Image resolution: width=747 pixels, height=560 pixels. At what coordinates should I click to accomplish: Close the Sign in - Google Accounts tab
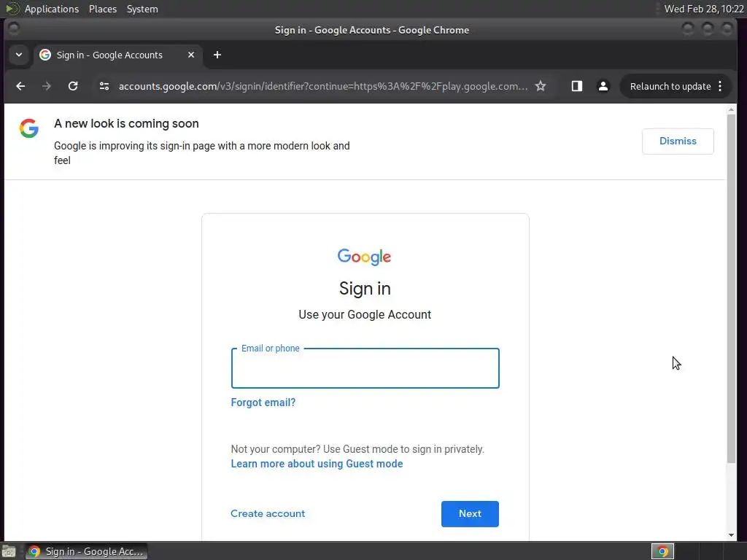[x=191, y=55]
